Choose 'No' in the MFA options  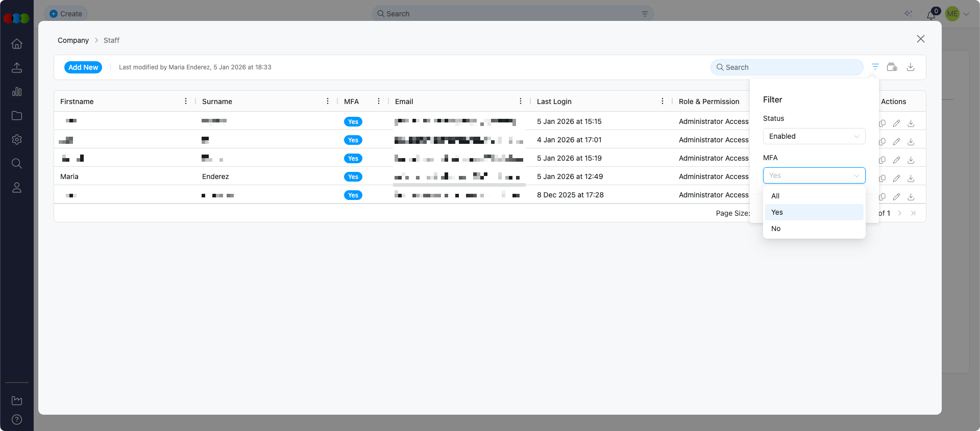(x=776, y=229)
